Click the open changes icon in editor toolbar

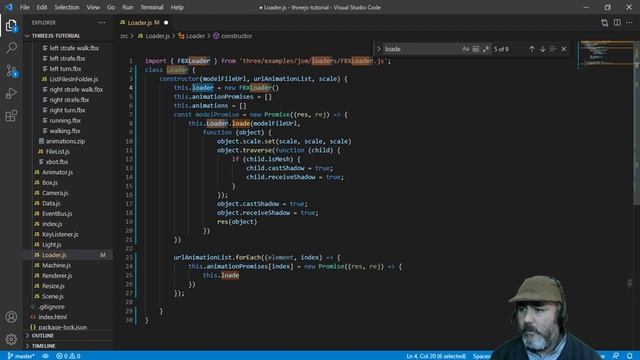point(604,23)
